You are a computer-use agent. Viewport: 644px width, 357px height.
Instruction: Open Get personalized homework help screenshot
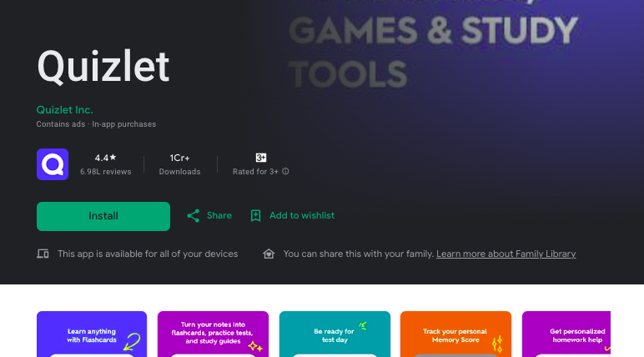pos(566,334)
